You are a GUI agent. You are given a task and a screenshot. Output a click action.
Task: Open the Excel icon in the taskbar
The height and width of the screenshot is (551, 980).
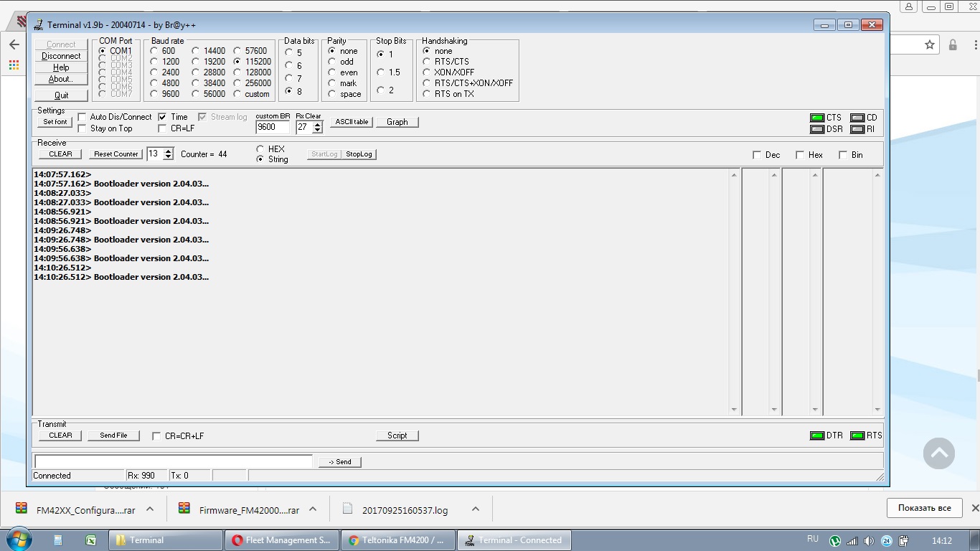90,540
